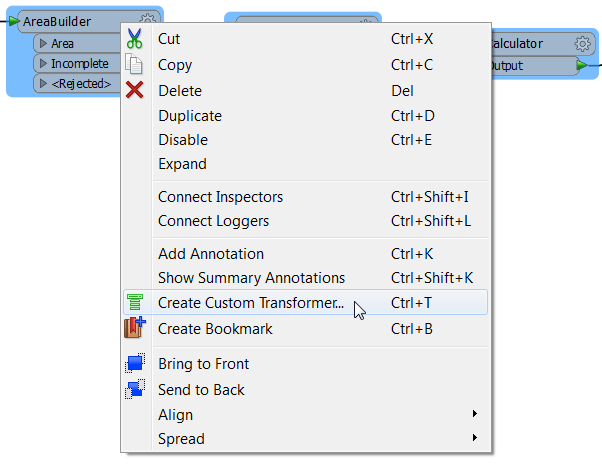Select the AreaBuilder transformer title
Image resolution: width=602 pixels, height=471 pixels.
(x=57, y=21)
